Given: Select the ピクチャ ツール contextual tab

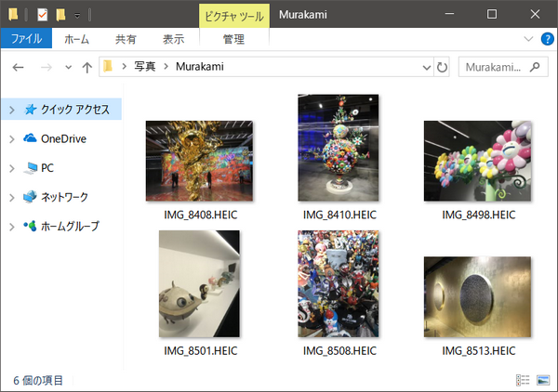Looking at the screenshot, I should click(x=234, y=16).
